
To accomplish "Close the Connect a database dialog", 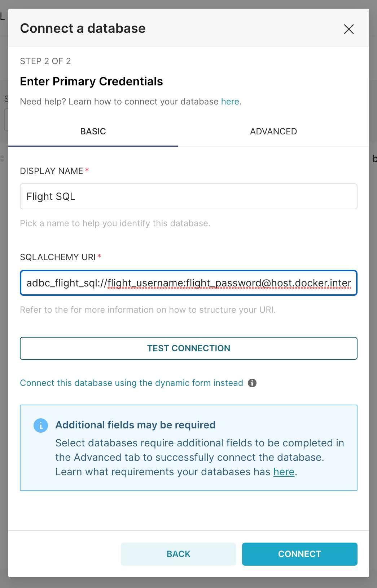I will tap(349, 29).
